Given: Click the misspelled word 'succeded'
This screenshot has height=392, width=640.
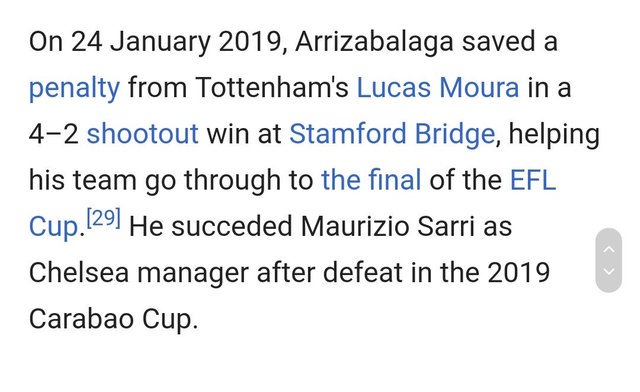Looking at the screenshot, I should 231,226.
